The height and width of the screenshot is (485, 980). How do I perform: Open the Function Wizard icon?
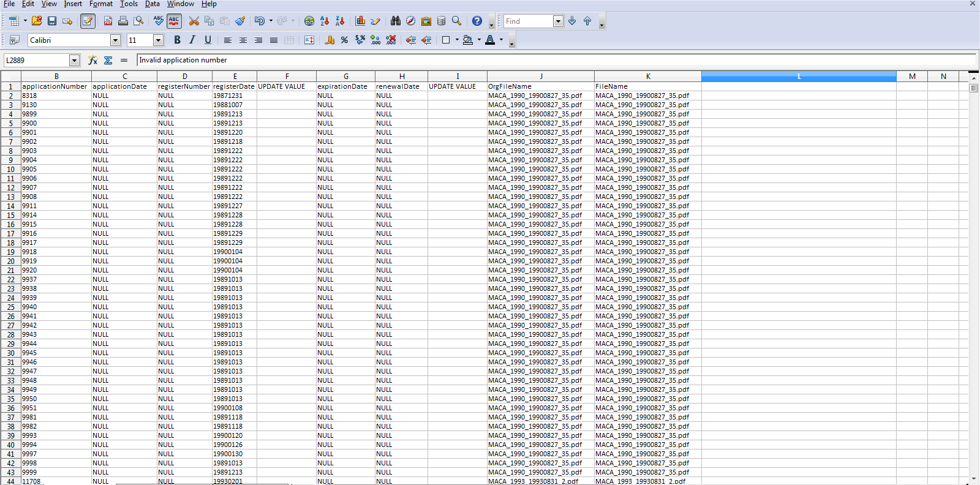(92, 60)
